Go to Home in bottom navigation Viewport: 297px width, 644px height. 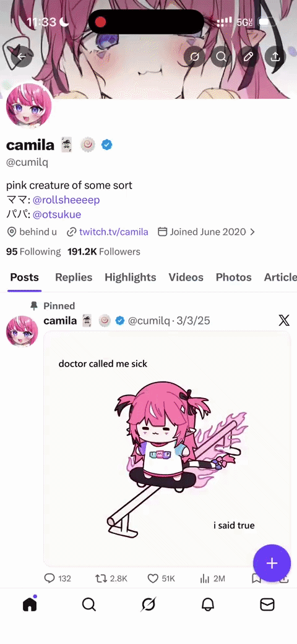30,603
